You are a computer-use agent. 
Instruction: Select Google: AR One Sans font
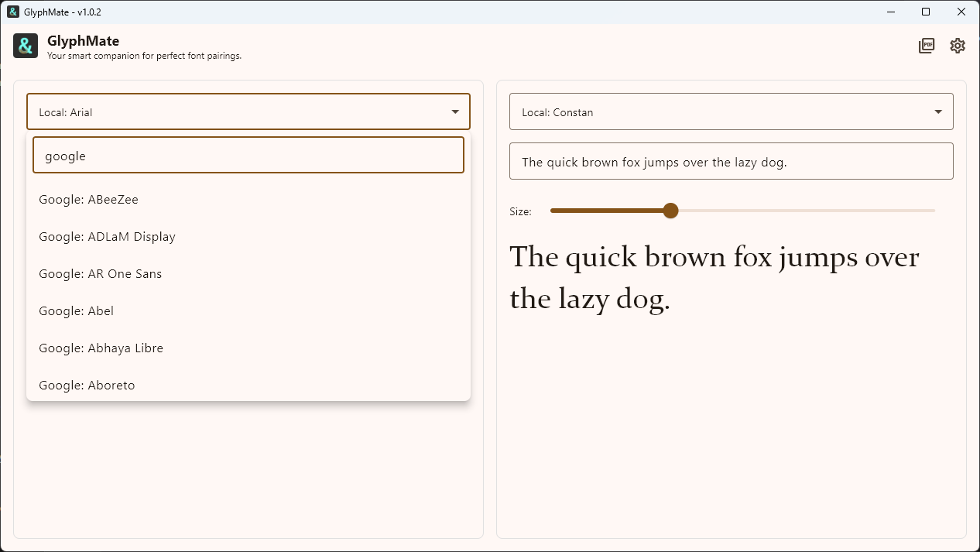pos(100,273)
